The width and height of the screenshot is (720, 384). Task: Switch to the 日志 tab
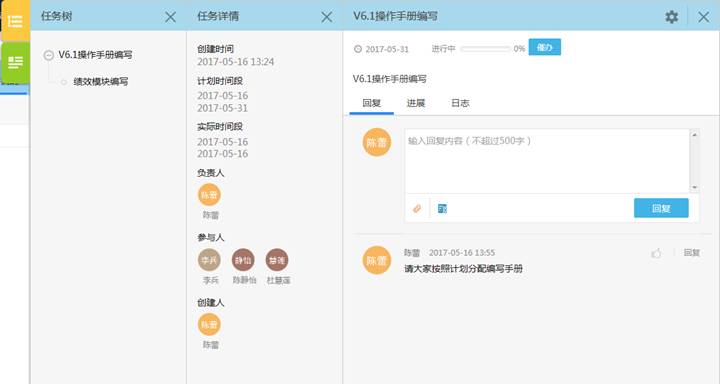click(460, 103)
